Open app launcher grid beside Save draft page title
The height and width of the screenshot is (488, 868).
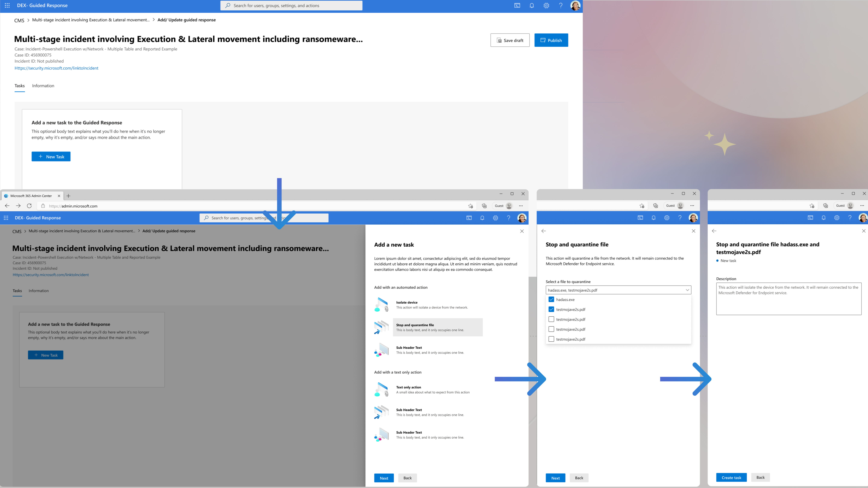pos(7,5)
